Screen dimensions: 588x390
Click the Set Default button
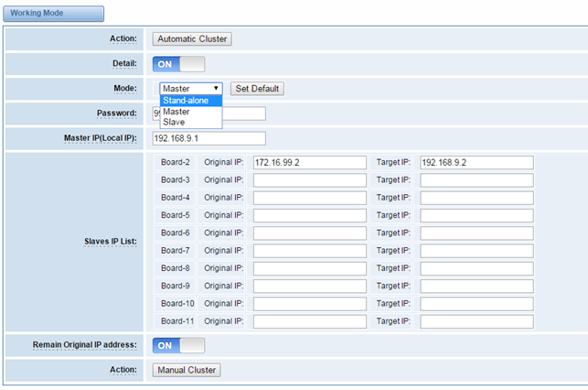pyautogui.click(x=257, y=89)
